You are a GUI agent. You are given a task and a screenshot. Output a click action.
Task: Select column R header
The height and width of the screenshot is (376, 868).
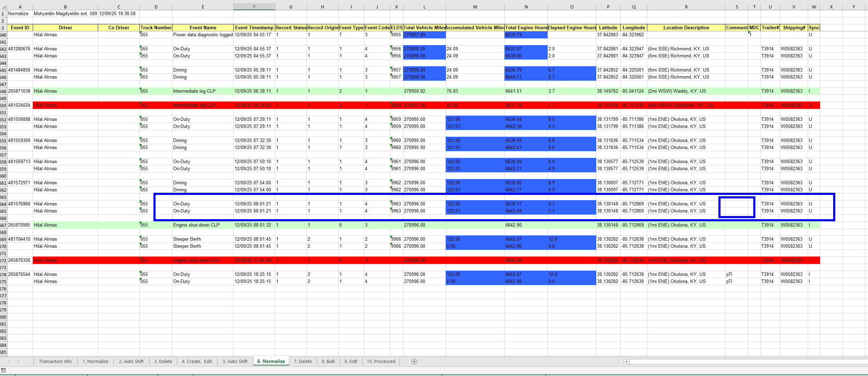(686, 7)
